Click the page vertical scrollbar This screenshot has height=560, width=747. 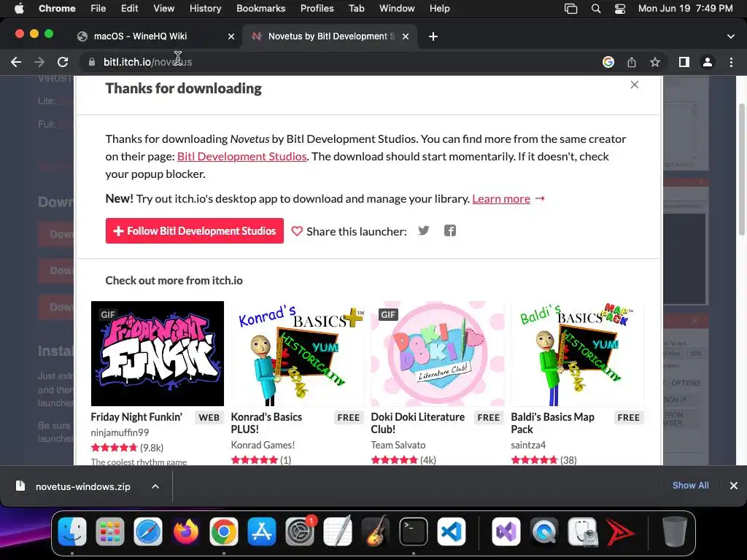742,169
